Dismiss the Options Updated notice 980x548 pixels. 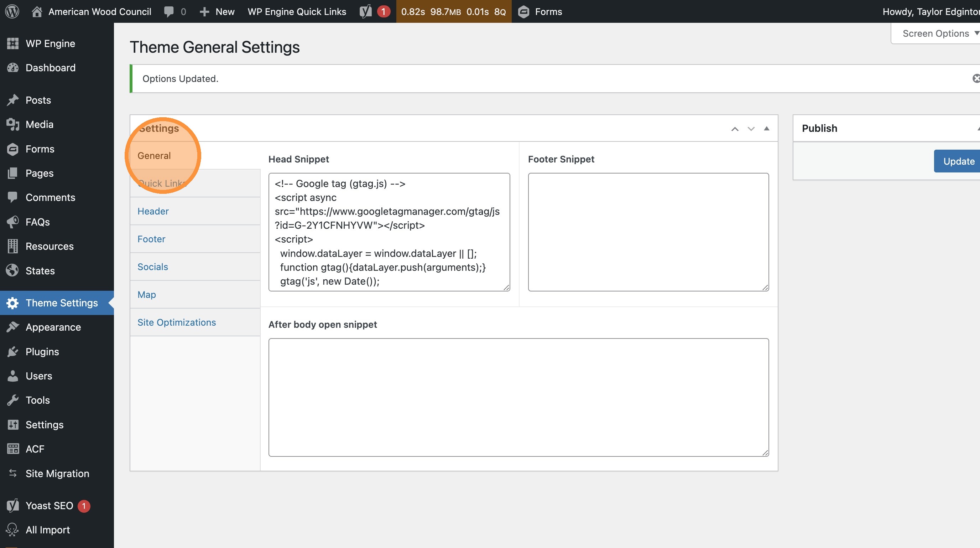(976, 78)
